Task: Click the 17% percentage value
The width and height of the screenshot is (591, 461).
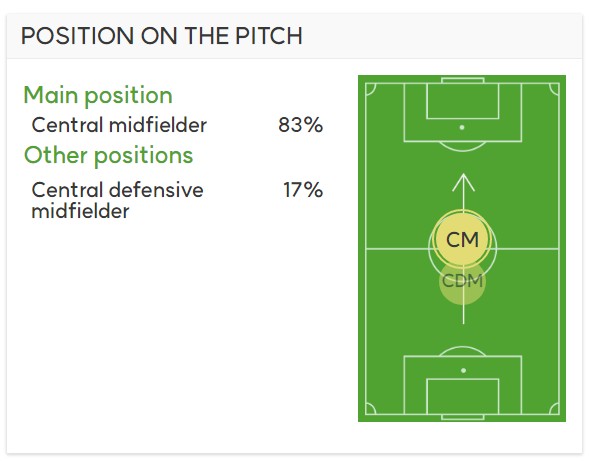Action: point(303,190)
